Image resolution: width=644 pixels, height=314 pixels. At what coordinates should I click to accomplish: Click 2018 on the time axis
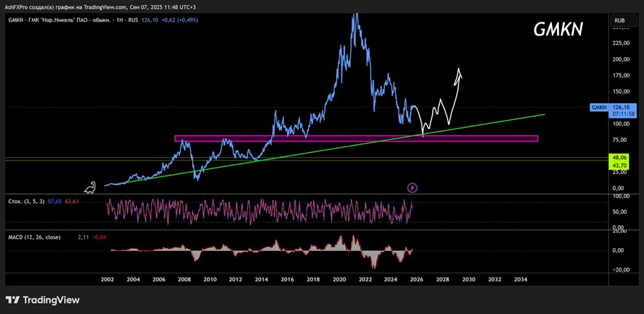(313, 279)
